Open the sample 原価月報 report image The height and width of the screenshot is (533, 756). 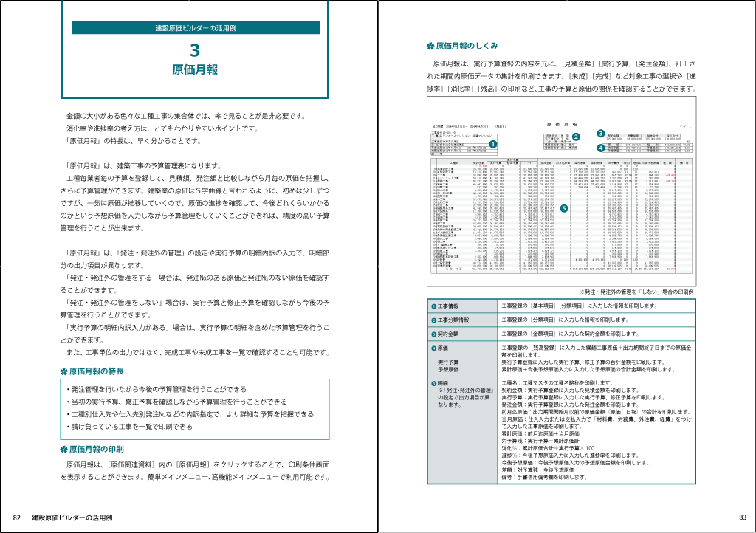tap(561, 192)
